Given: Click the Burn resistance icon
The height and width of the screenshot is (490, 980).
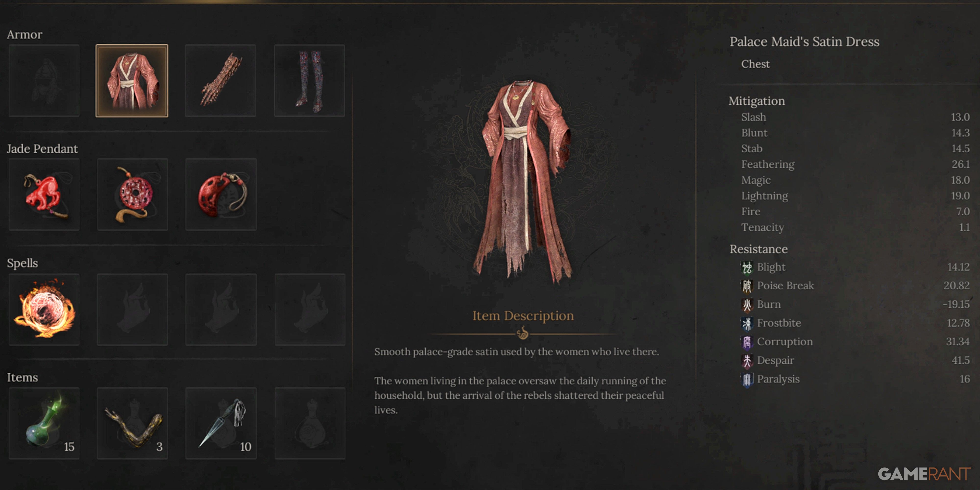Looking at the screenshot, I should point(747,305).
